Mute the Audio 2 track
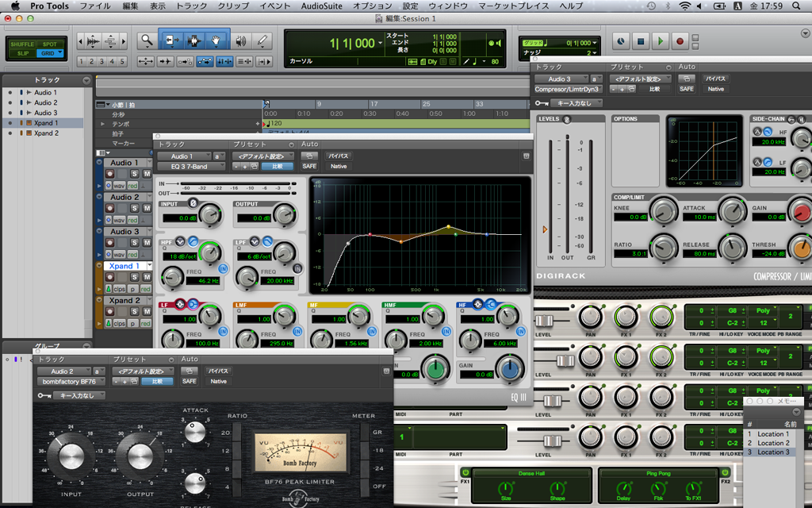 [147, 208]
